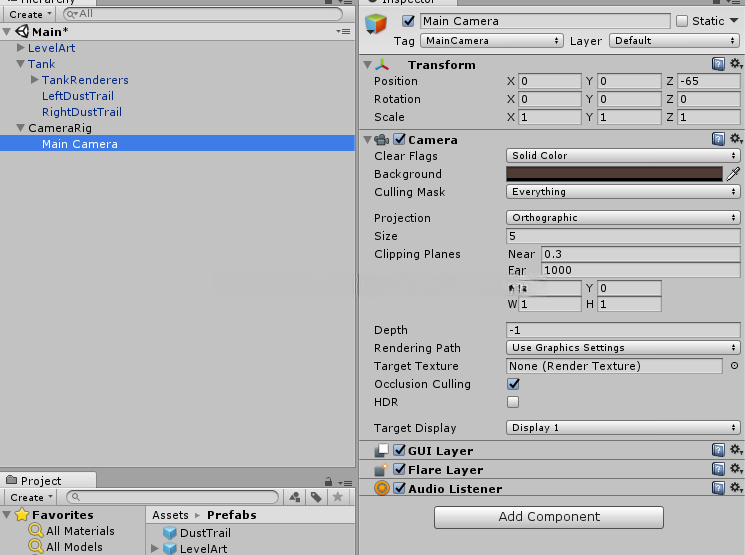Viewport: 745px width, 555px height.
Task: Disable Audio Listener component checkbox
Action: pos(400,488)
